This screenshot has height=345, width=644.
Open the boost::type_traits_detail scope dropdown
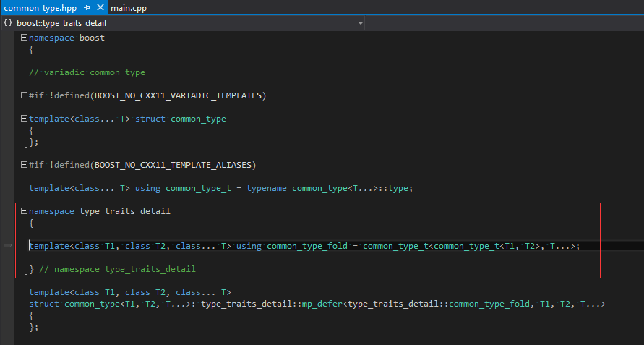360,23
